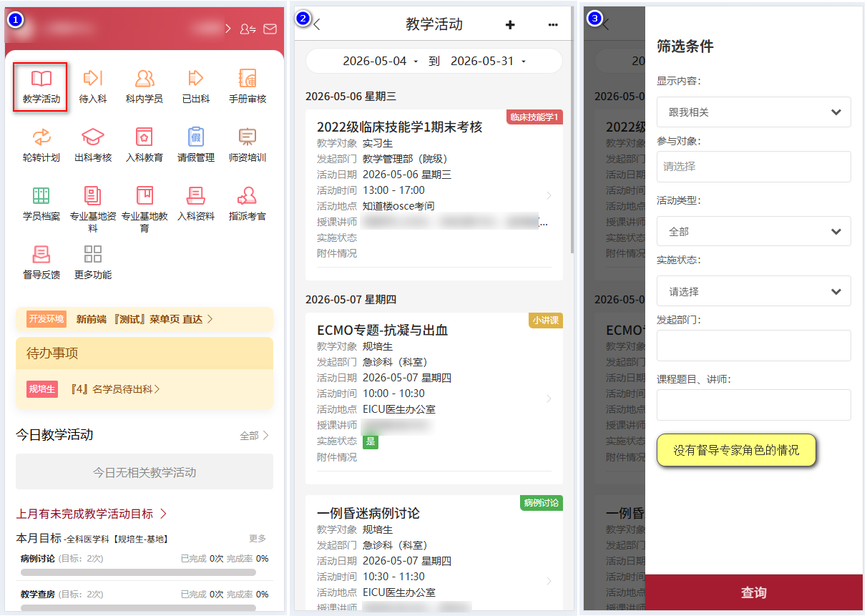
Task: Click the header chevron beside the user name
Action: [229, 29]
